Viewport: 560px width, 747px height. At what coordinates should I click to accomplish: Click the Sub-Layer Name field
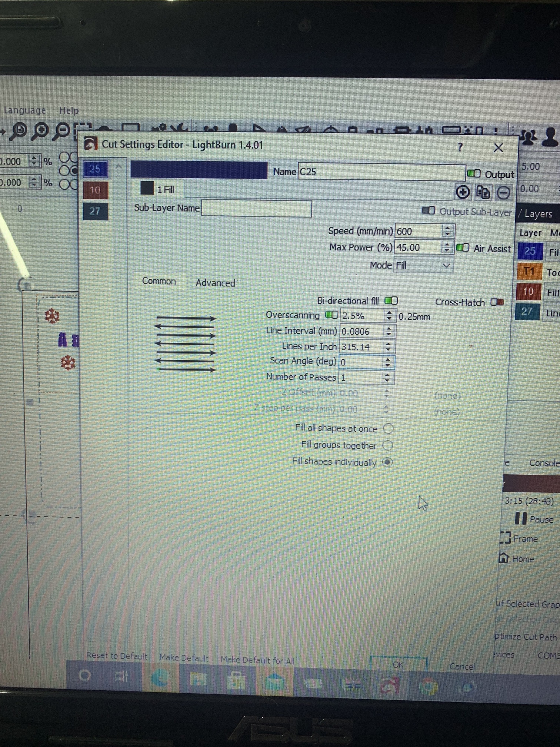pyautogui.click(x=256, y=209)
